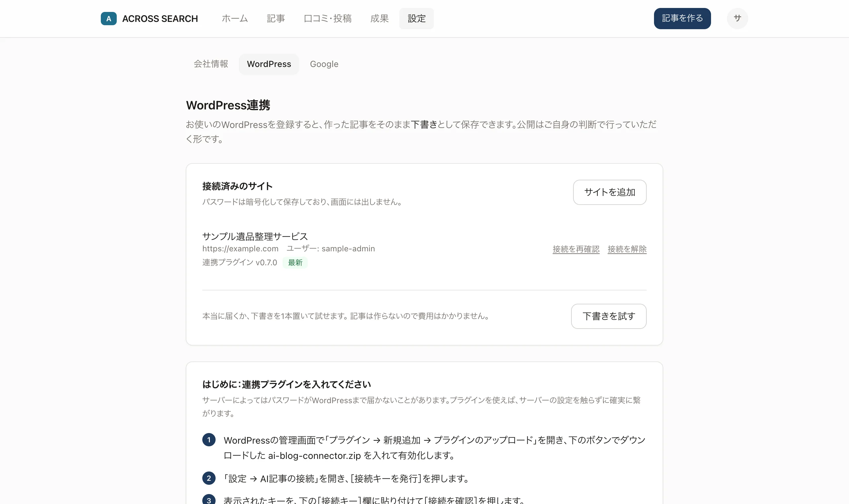Click the ユーザー: sample-admin text
Image resolution: width=849 pixels, height=504 pixels.
[x=330, y=249]
